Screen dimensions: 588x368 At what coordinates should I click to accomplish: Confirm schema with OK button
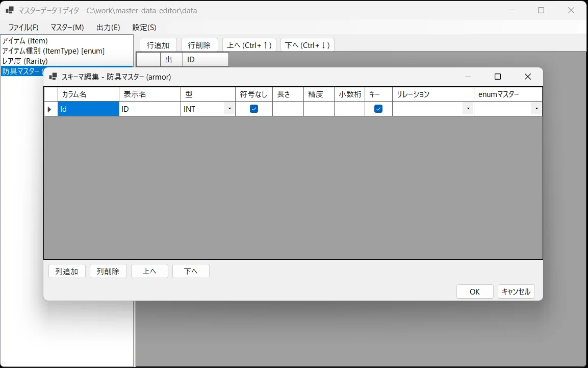click(475, 291)
